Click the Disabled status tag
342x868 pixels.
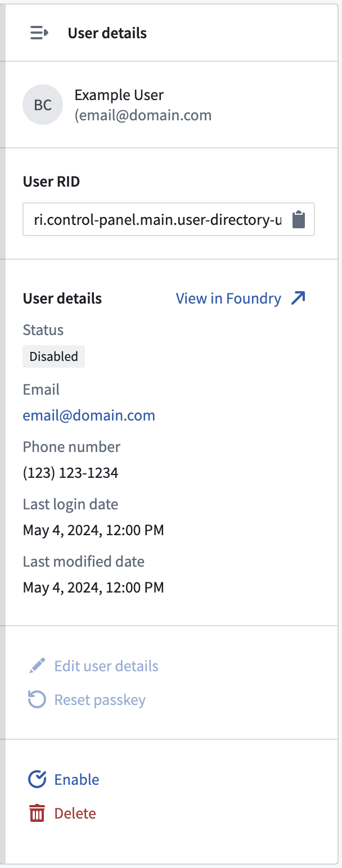54,356
